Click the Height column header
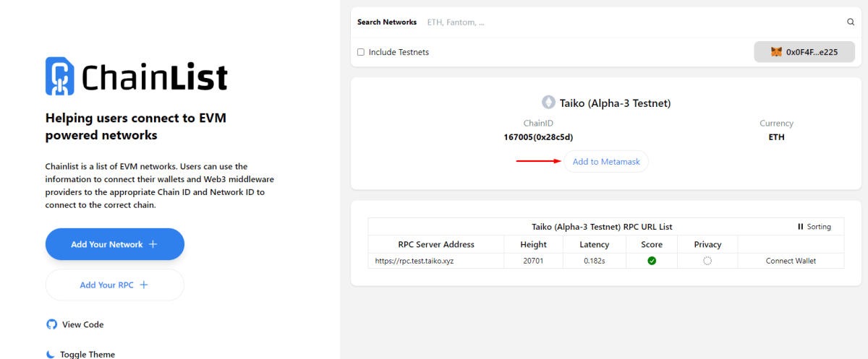This screenshot has width=868, height=359. 533,244
